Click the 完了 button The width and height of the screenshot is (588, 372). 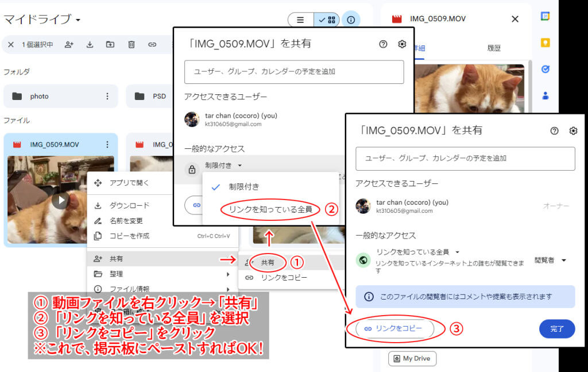pyautogui.click(x=556, y=329)
